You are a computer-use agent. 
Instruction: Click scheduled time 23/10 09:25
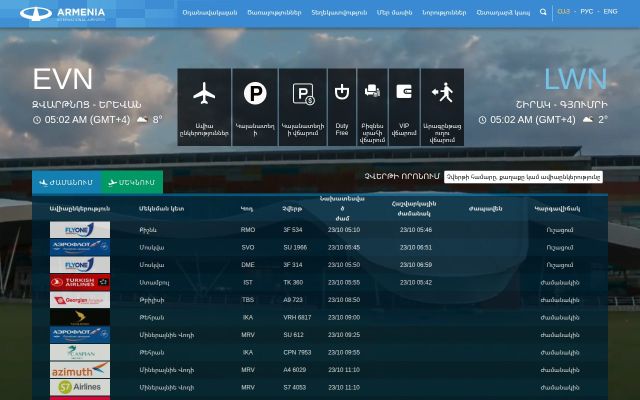[x=344, y=335]
